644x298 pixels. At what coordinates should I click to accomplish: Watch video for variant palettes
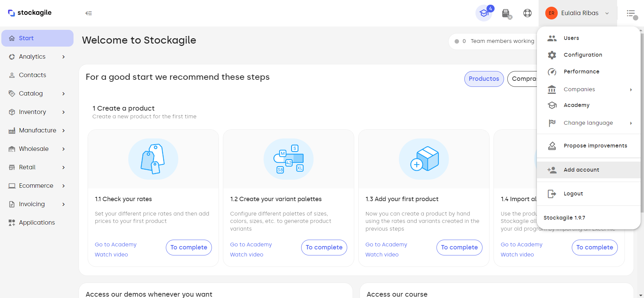click(246, 255)
